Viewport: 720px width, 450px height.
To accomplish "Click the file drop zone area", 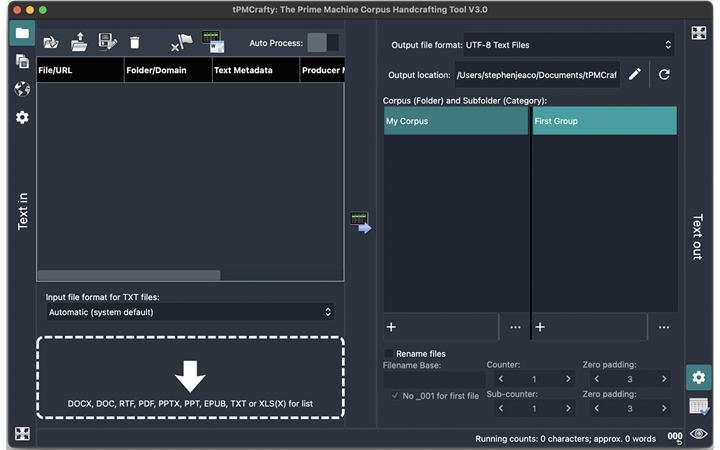I will click(x=190, y=377).
